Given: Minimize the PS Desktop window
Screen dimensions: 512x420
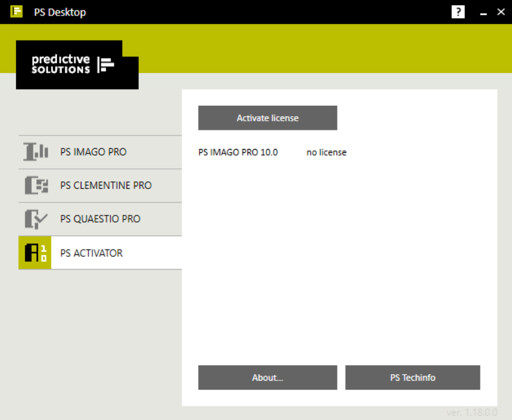Looking at the screenshot, I should 483,12.
